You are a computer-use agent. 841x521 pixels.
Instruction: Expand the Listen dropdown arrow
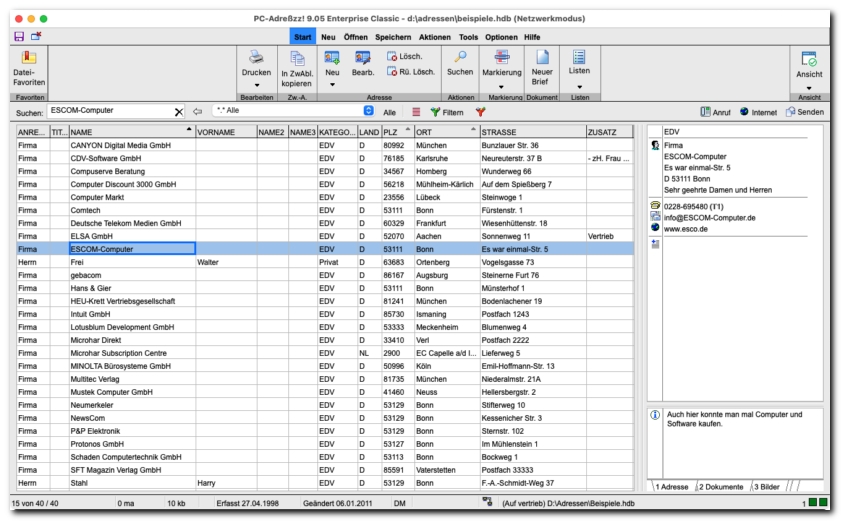click(x=579, y=86)
